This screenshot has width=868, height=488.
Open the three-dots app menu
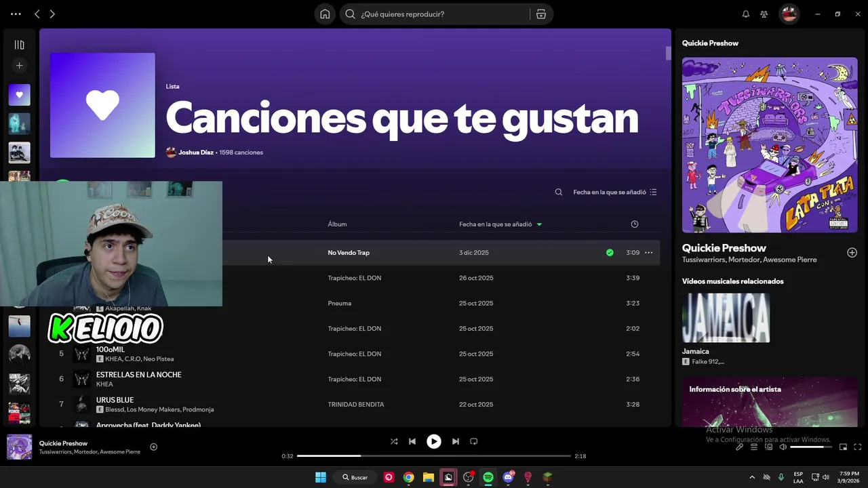(16, 14)
